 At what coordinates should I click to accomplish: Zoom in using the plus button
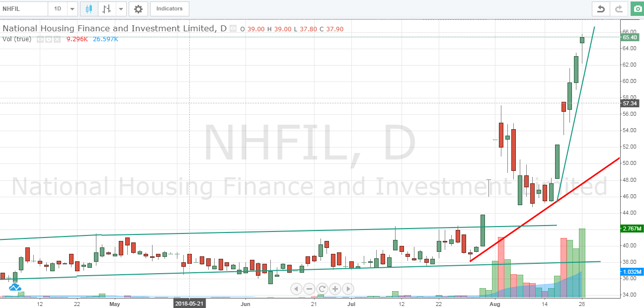point(335,289)
